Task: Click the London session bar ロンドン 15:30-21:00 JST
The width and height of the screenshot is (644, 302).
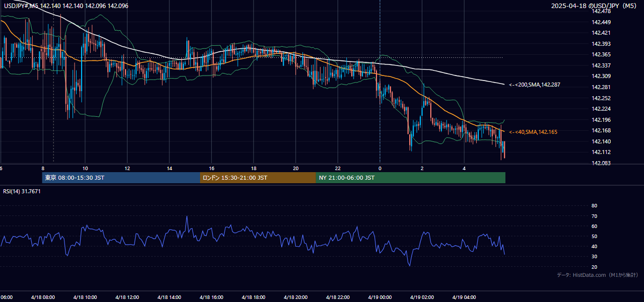Action: pos(258,178)
